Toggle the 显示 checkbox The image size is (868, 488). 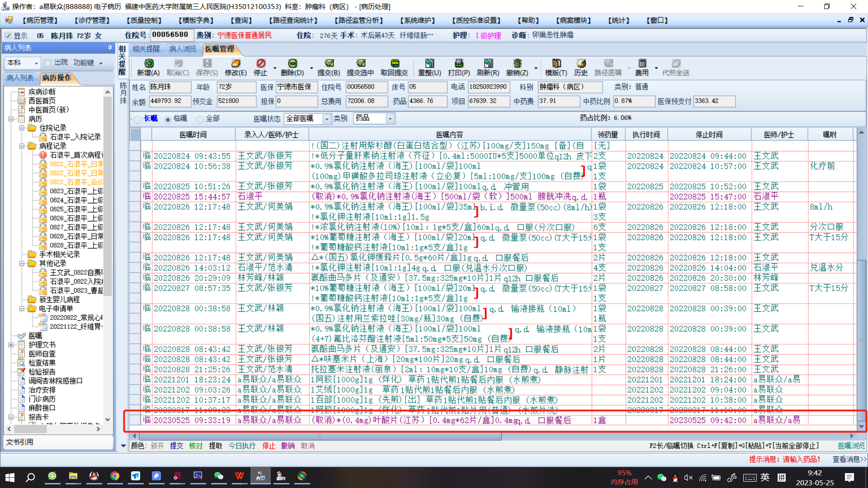coord(8,36)
